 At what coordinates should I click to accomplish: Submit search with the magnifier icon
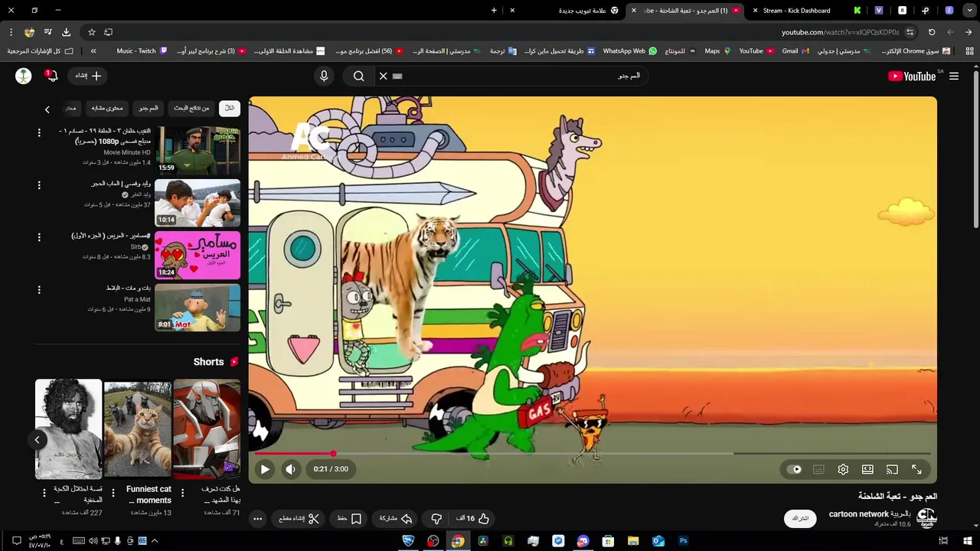point(359,76)
